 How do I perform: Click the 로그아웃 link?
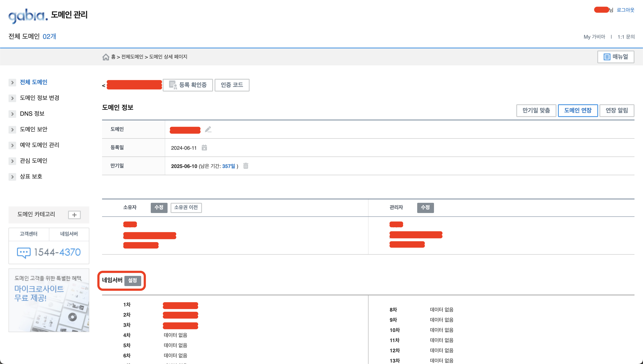point(625,10)
